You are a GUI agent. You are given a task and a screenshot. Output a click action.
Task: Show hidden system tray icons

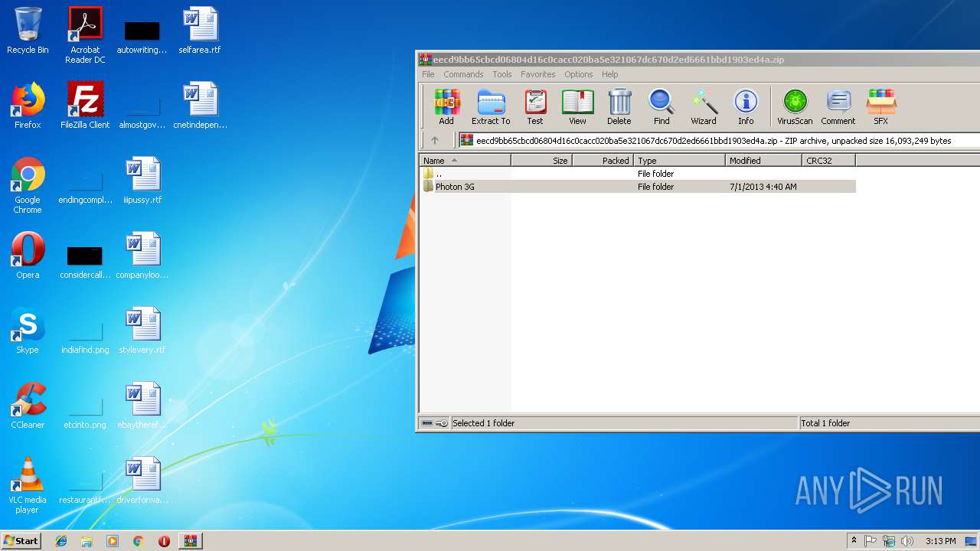tap(854, 541)
